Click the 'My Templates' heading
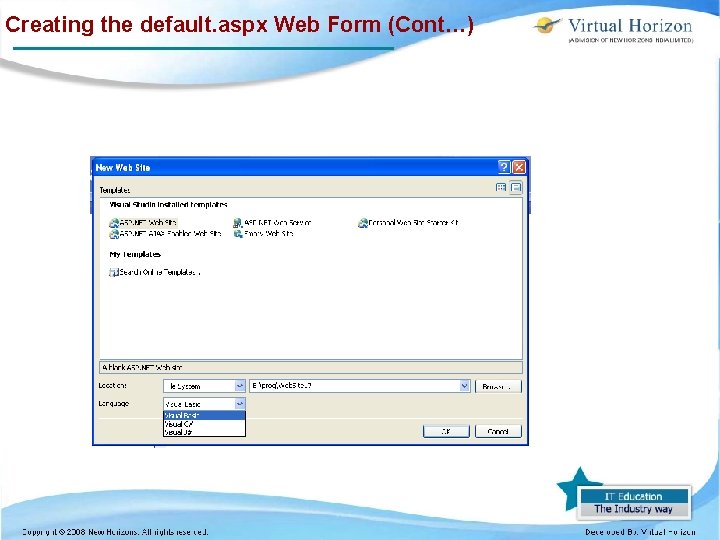This screenshot has height=540, width=720. (135, 254)
